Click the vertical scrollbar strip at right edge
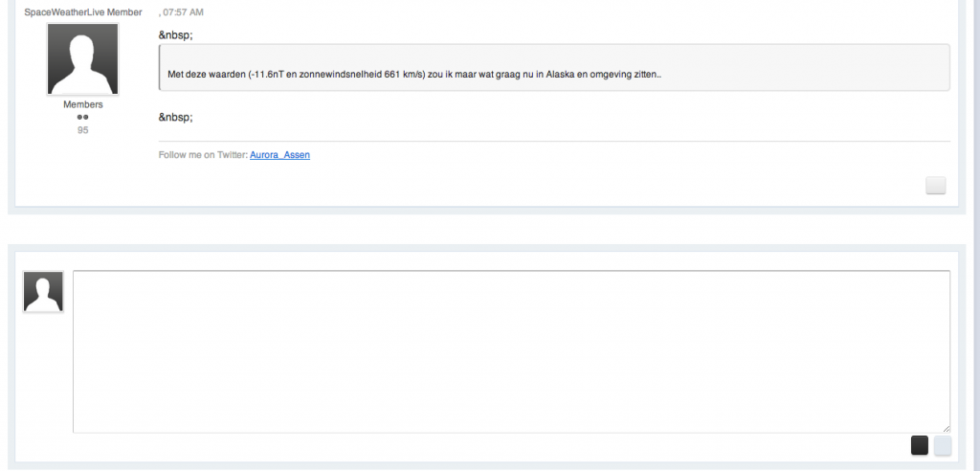980x471 pixels. 976,235
